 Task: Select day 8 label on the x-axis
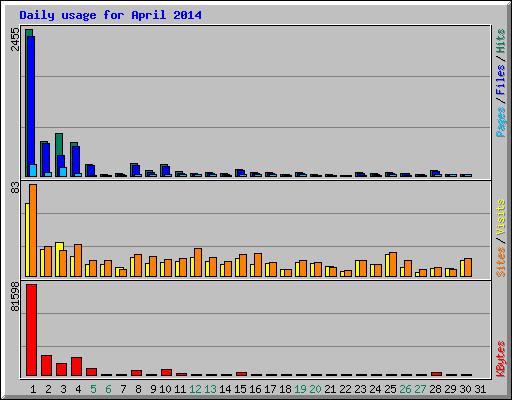138,389
